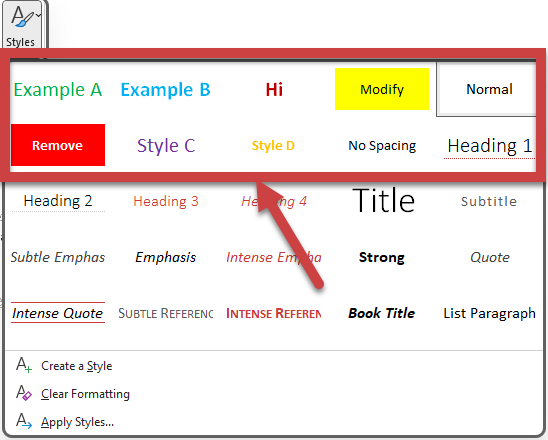Click the Apply Styles arrow icon

[x=24, y=421]
